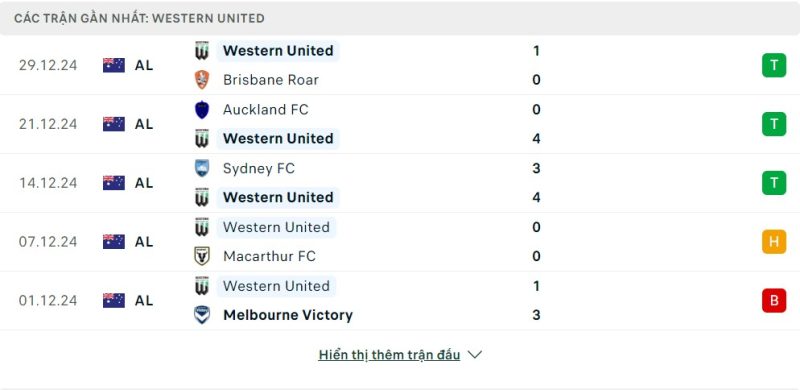Screen dimensions: 800x390
Task: Expand list with the chevron arrow at bottom
Action: (x=474, y=355)
